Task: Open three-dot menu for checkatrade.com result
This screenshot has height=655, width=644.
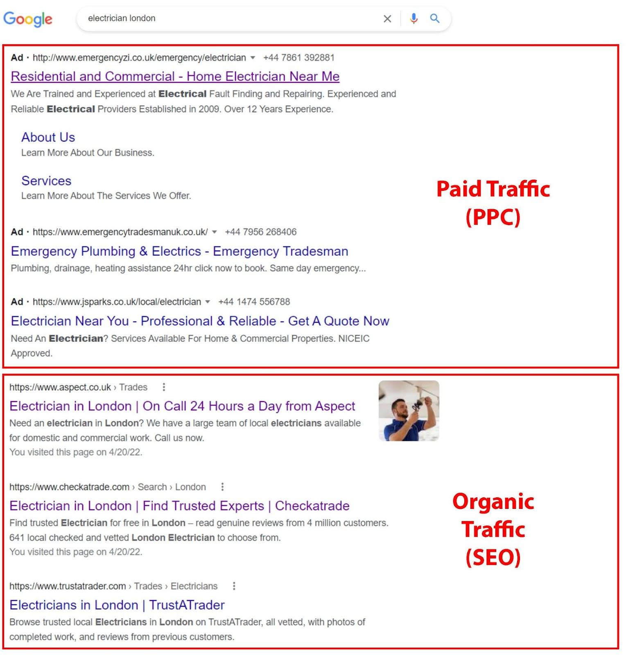Action: click(x=222, y=487)
